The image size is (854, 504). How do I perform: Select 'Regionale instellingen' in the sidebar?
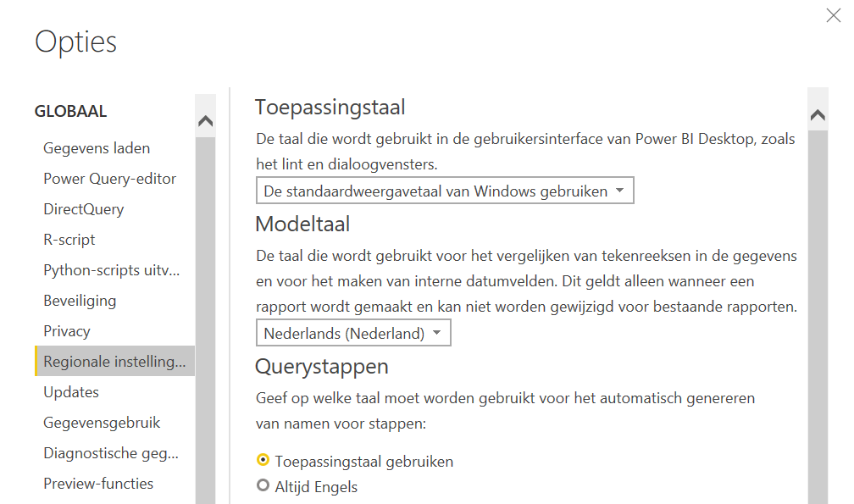[114, 362]
